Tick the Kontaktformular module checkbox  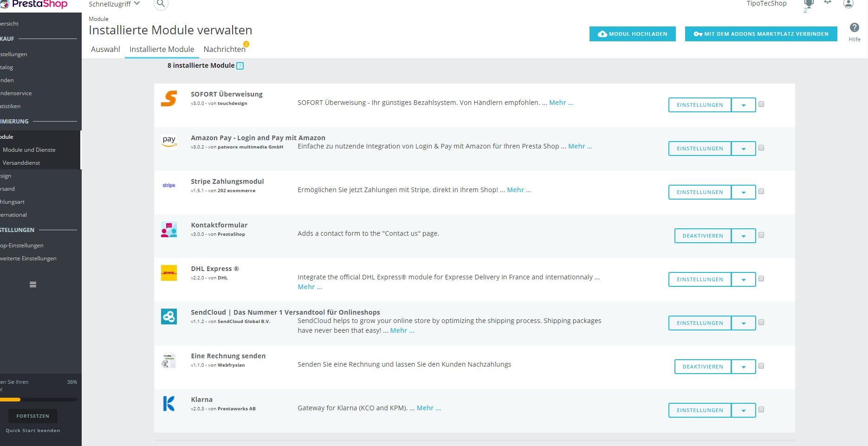761,235
